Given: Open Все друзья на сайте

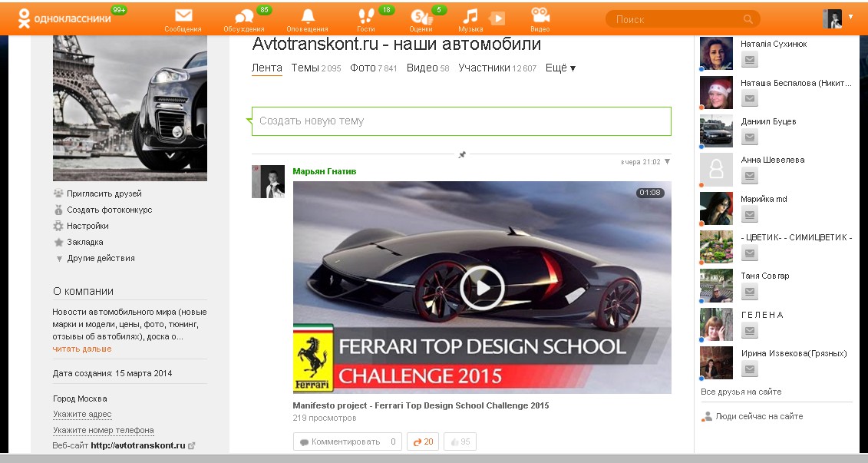Looking at the screenshot, I should pyautogui.click(x=741, y=392).
